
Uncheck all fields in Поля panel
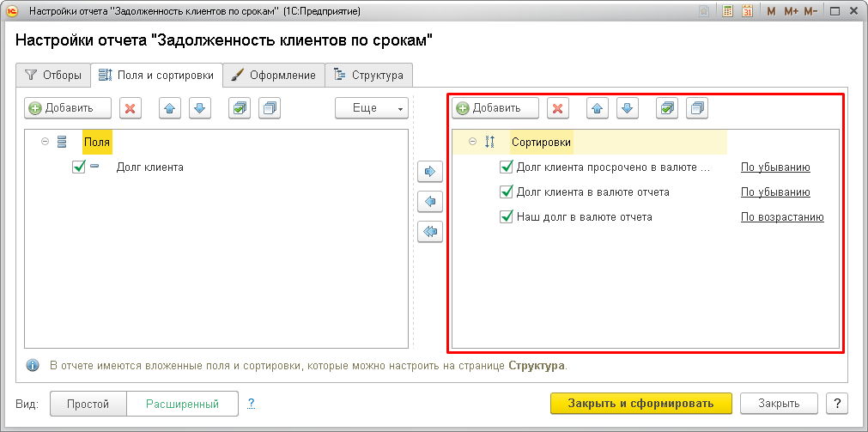[x=270, y=108]
